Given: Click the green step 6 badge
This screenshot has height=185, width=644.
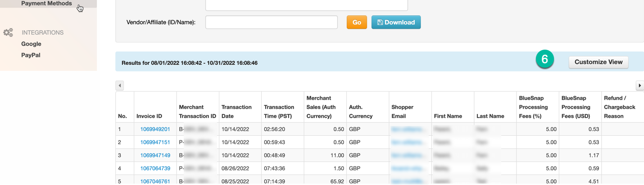Looking at the screenshot, I should tap(544, 60).
